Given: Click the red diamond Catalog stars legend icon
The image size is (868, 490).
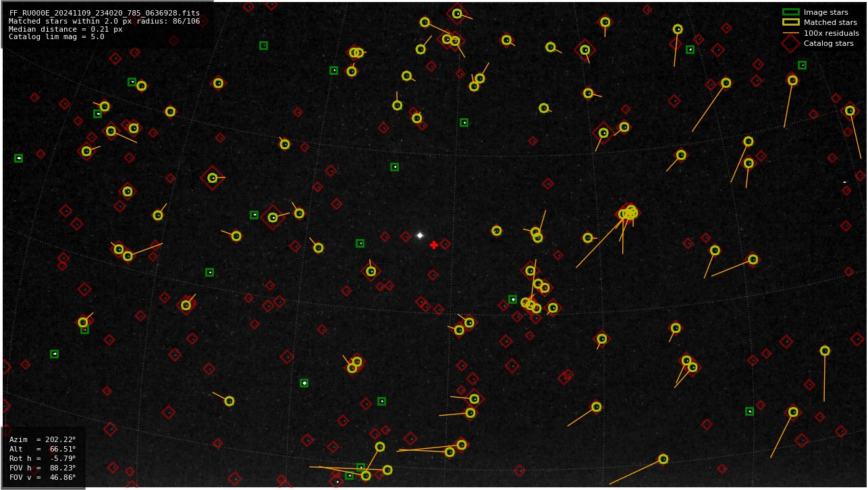Looking at the screenshot, I should click(790, 43).
